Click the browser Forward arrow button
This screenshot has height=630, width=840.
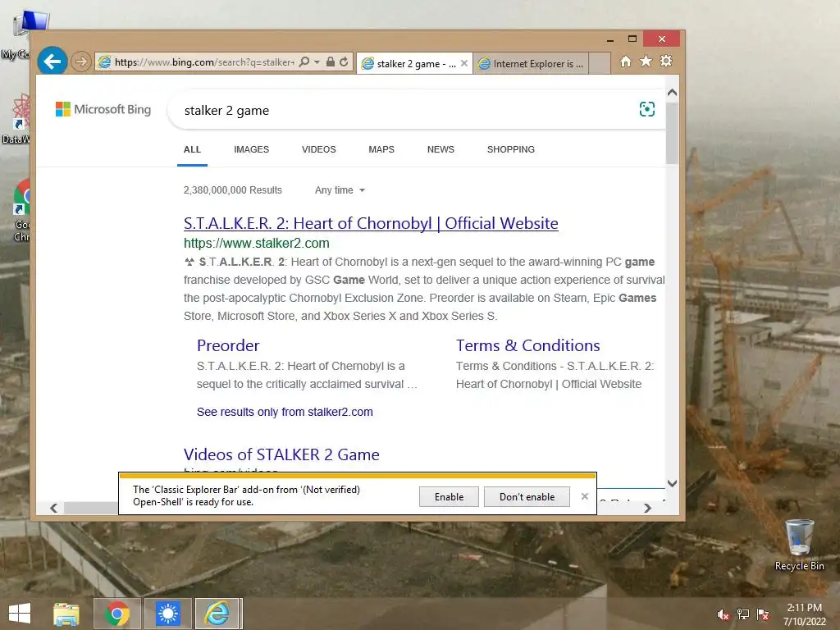tap(81, 62)
